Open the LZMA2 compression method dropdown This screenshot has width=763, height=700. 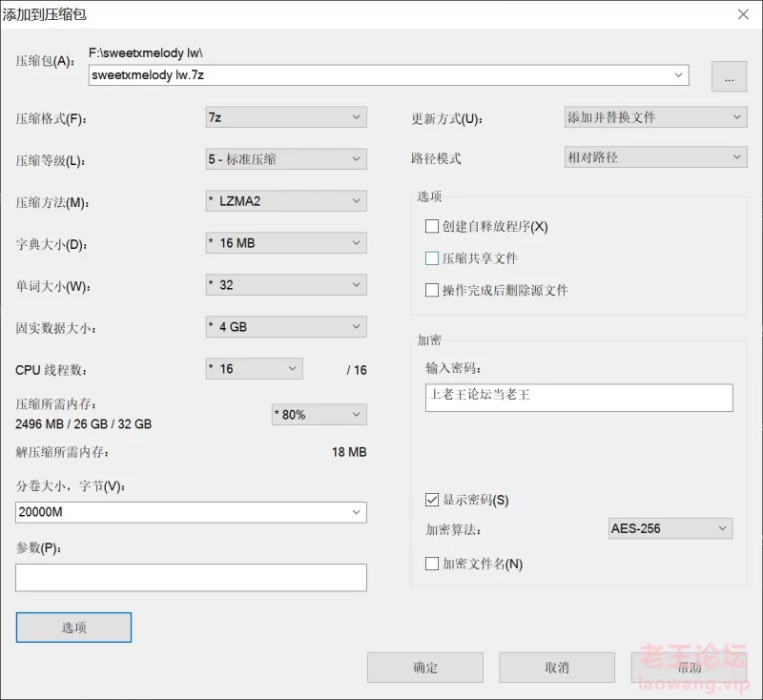(286, 201)
